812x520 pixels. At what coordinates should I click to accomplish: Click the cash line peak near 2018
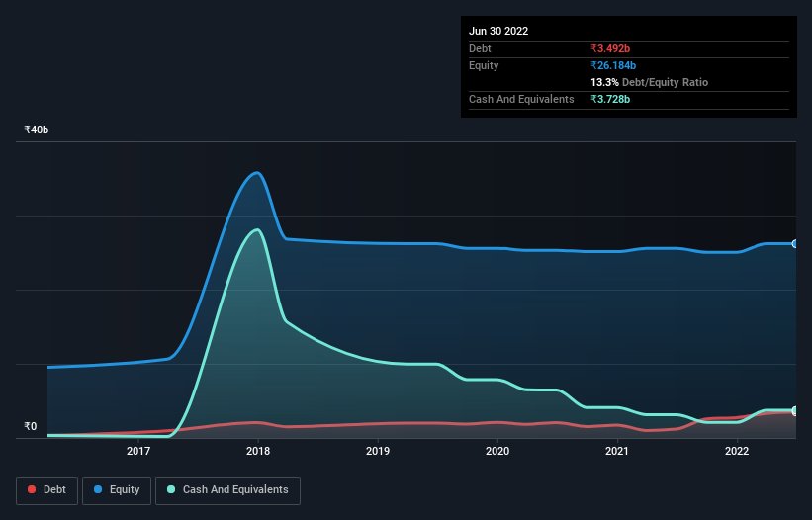tap(257, 229)
